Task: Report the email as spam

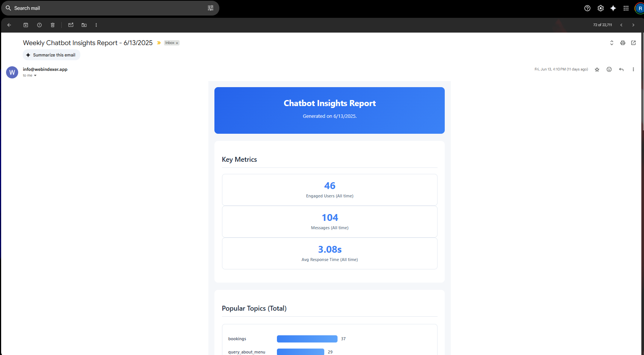Action: coord(39,25)
